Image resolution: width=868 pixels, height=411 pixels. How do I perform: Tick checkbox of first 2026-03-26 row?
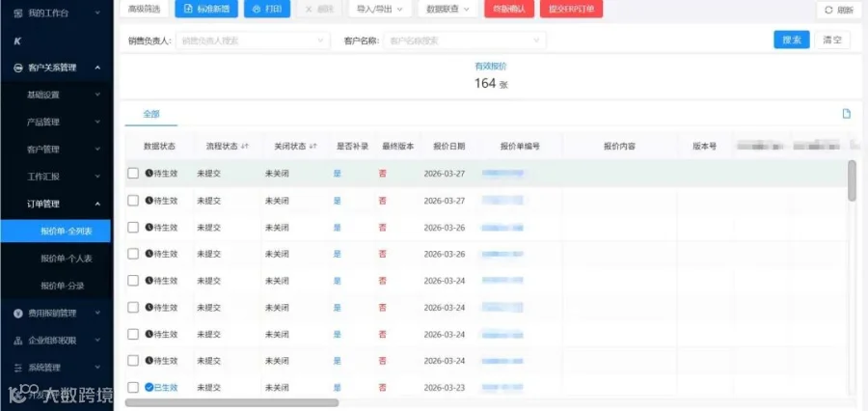(133, 227)
